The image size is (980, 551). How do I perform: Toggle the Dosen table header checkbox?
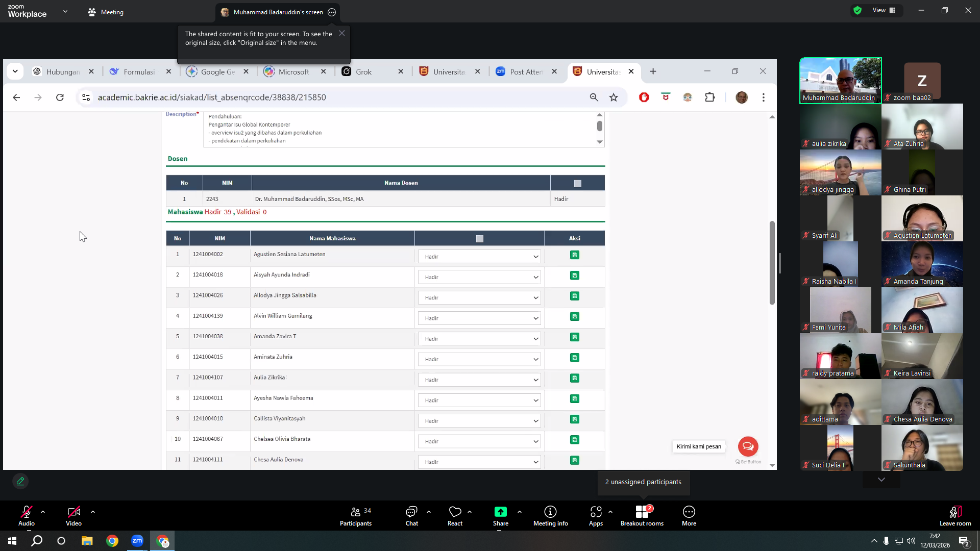tap(578, 184)
